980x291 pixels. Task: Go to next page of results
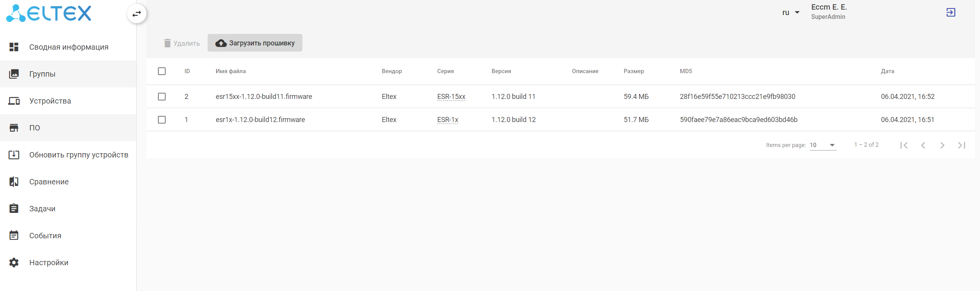(942, 145)
